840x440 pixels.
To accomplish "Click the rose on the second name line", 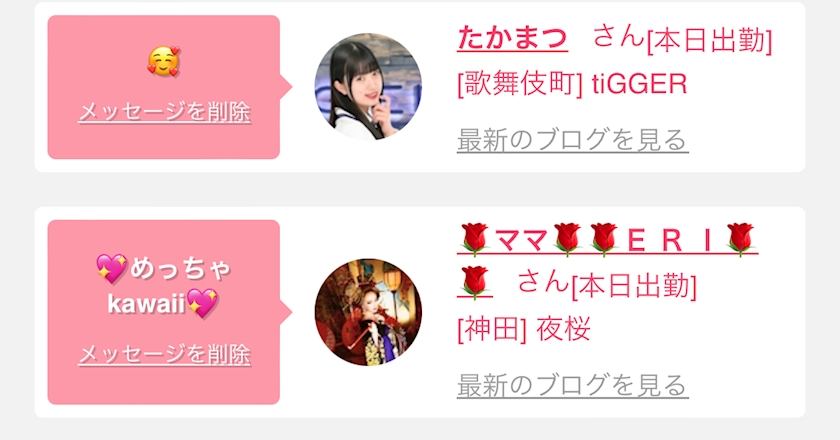I will click(474, 282).
